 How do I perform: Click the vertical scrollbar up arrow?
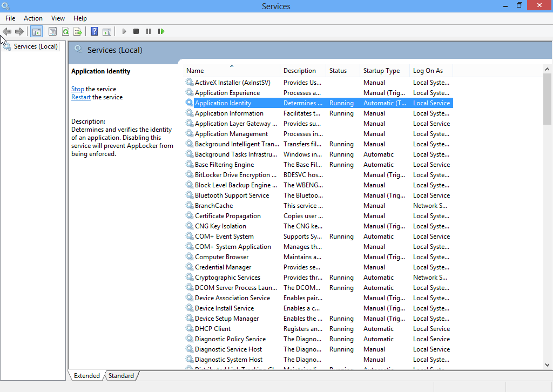point(547,69)
